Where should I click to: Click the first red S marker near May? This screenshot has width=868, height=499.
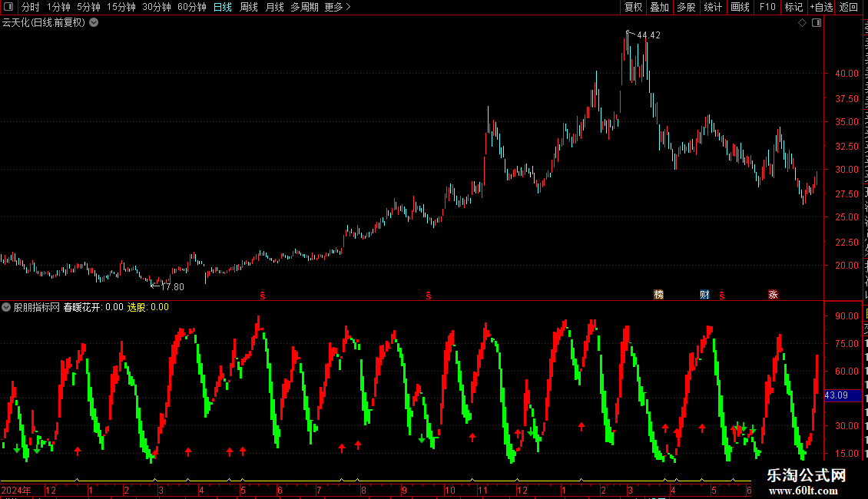click(263, 296)
